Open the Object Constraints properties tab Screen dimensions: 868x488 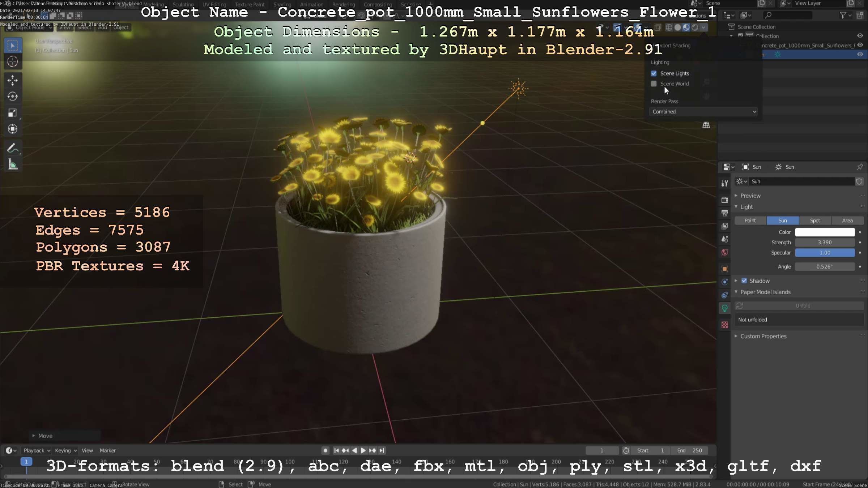point(725,295)
